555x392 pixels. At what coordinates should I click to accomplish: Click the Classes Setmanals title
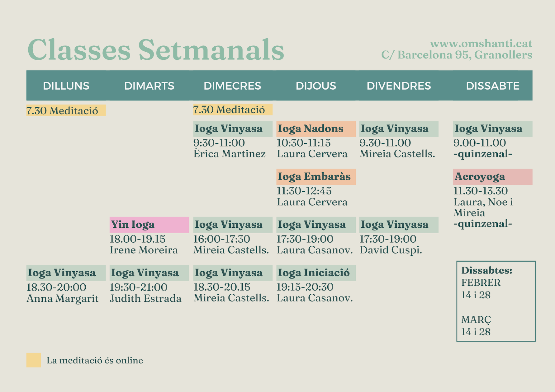click(156, 50)
